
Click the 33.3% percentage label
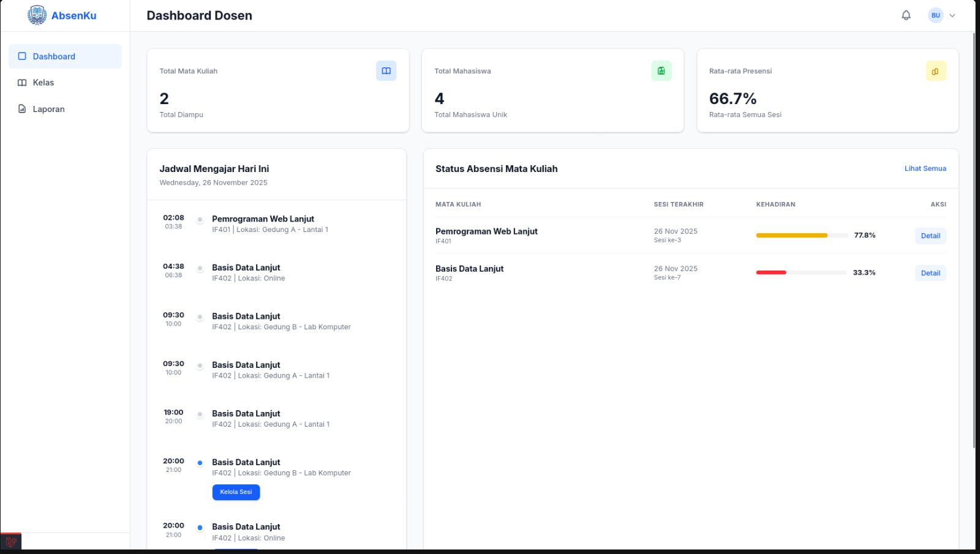click(x=864, y=272)
